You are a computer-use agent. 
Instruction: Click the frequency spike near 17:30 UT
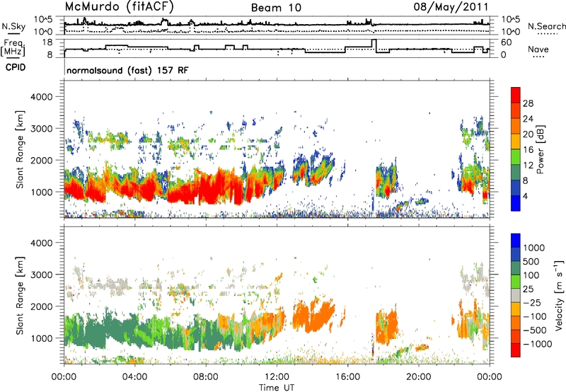coord(374,45)
